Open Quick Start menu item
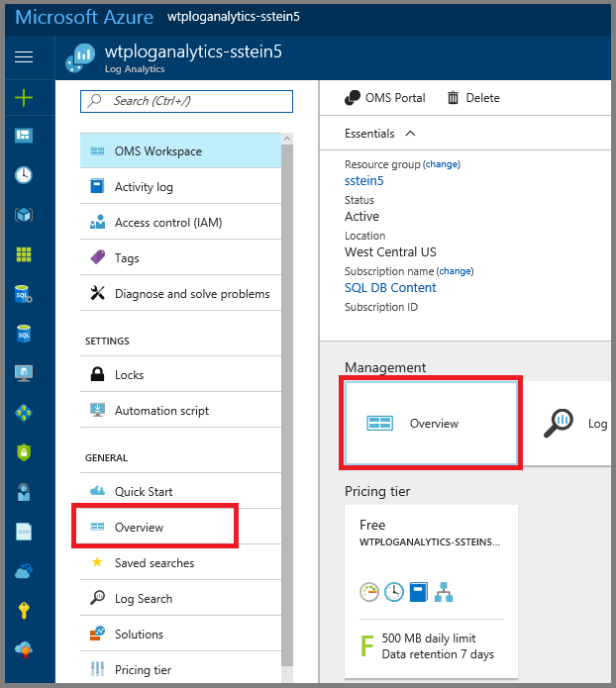 pos(180,491)
